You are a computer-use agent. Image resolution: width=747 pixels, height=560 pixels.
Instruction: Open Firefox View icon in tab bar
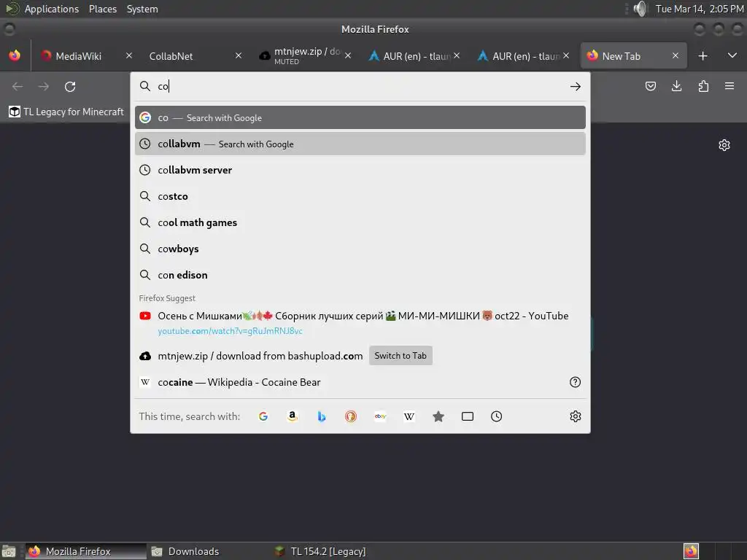click(x=15, y=55)
